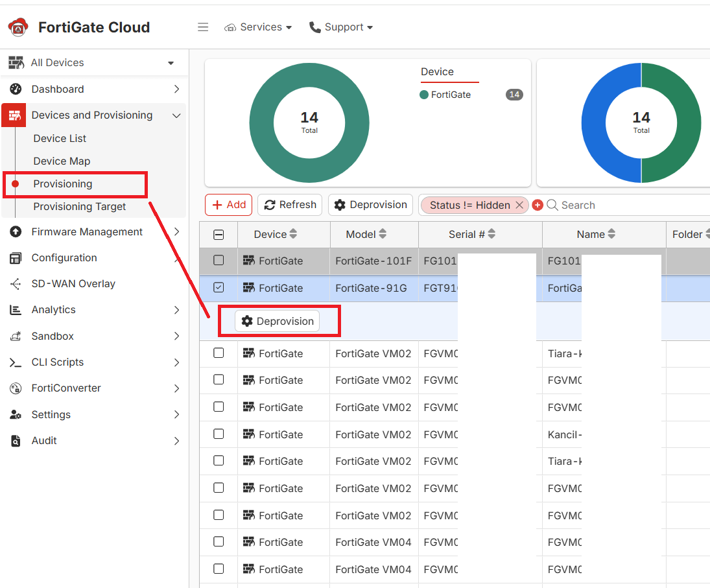Click the search magnifier icon
Image resolution: width=710 pixels, height=588 pixels.
[x=552, y=205]
